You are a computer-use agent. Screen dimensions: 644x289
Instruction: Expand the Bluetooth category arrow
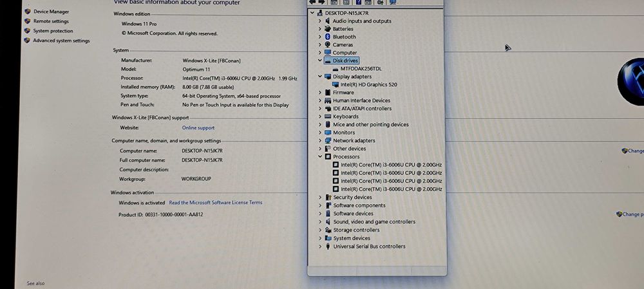pyautogui.click(x=320, y=37)
